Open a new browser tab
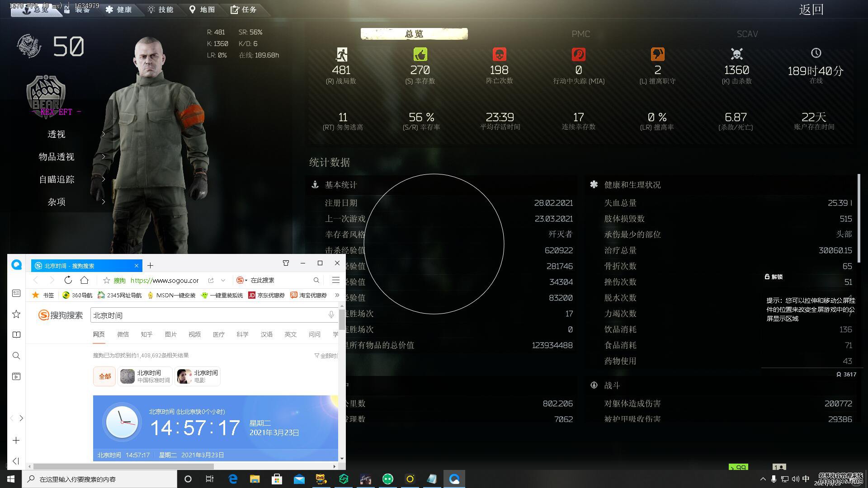Viewport: 868px width, 488px height. point(150,266)
